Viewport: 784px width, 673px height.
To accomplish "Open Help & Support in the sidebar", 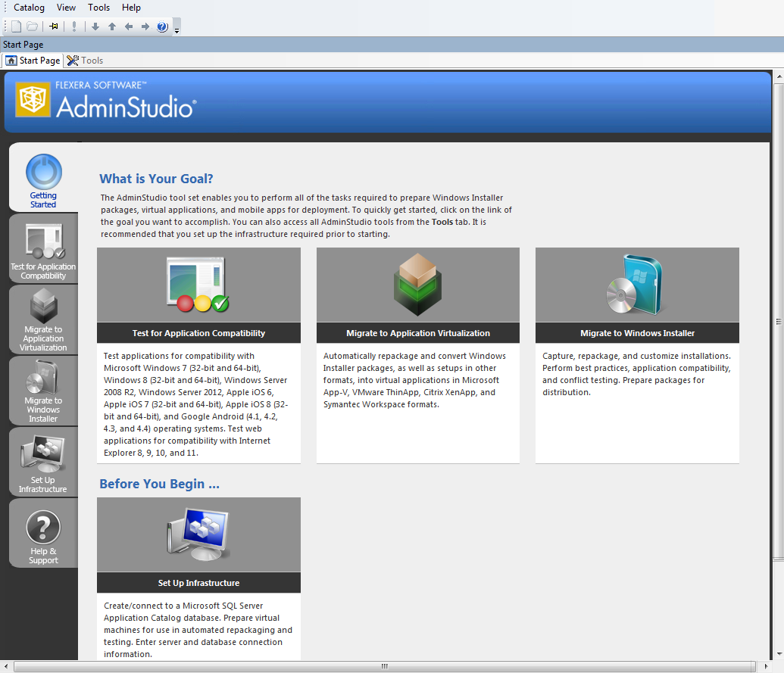I will [x=43, y=534].
